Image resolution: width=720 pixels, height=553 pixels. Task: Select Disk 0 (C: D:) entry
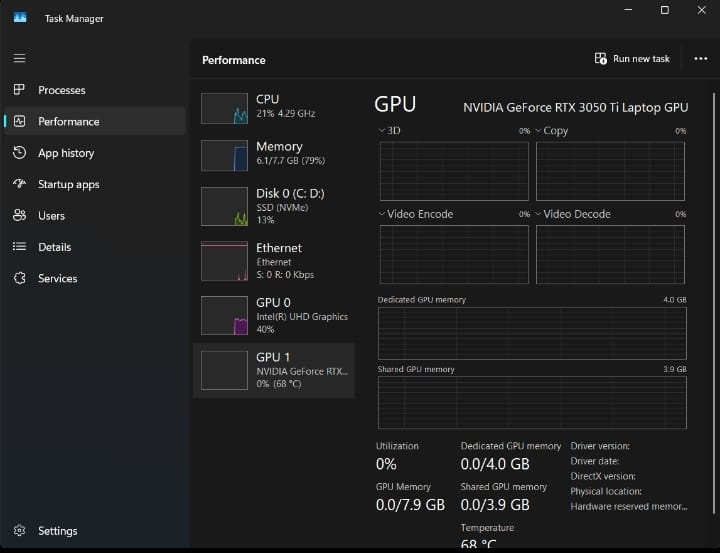(274, 206)
